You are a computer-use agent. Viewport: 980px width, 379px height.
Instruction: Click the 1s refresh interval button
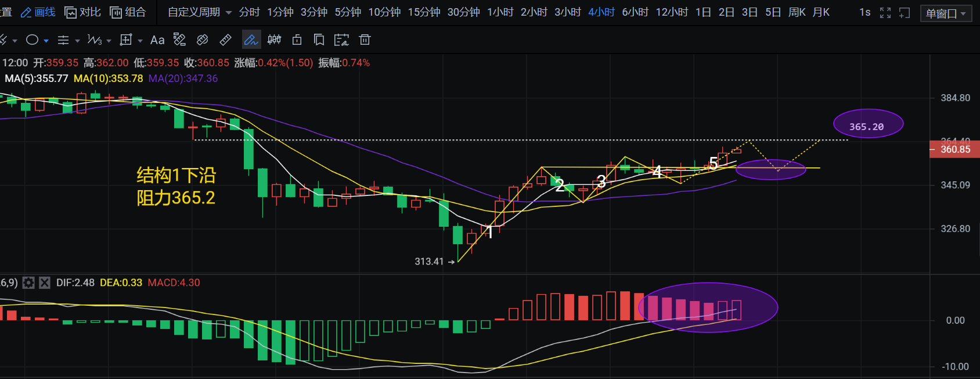[x=864, y=12]
